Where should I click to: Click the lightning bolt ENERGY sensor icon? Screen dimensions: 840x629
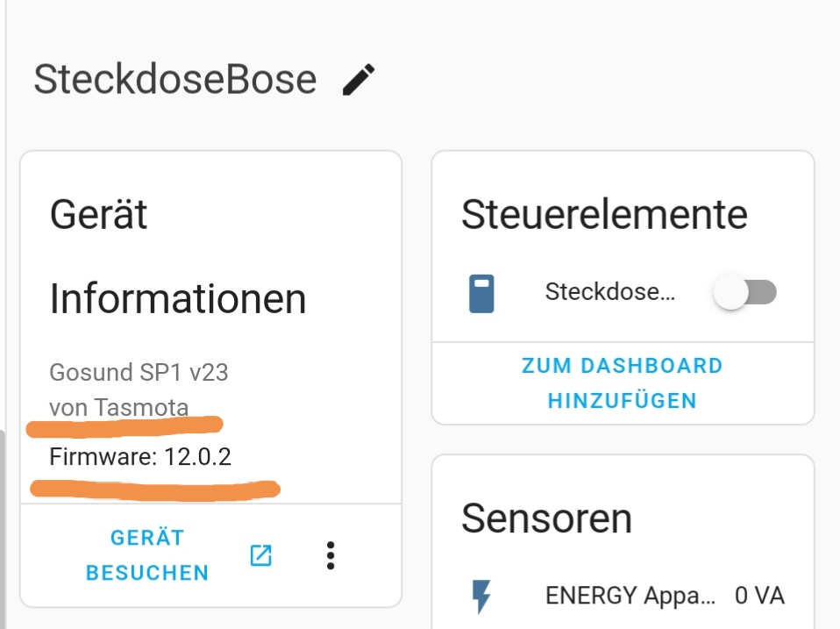pos(481,597)
